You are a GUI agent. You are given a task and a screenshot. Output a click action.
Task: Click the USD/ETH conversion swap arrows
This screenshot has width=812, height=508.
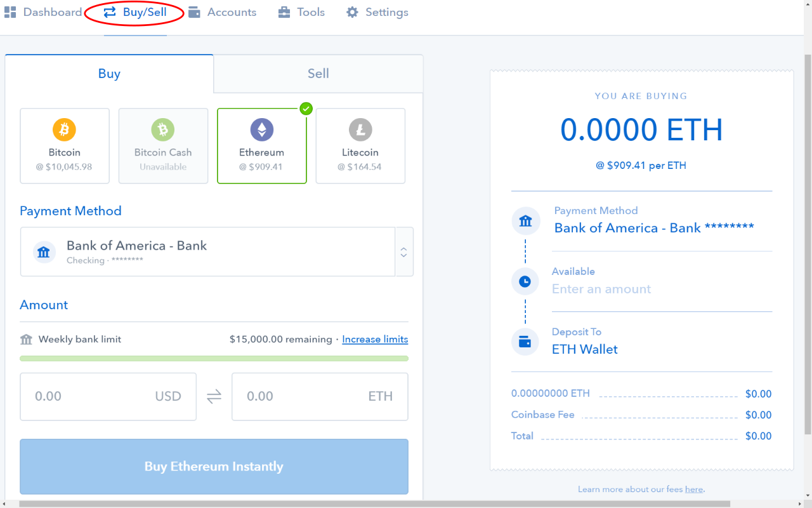[x=214, y=396]
